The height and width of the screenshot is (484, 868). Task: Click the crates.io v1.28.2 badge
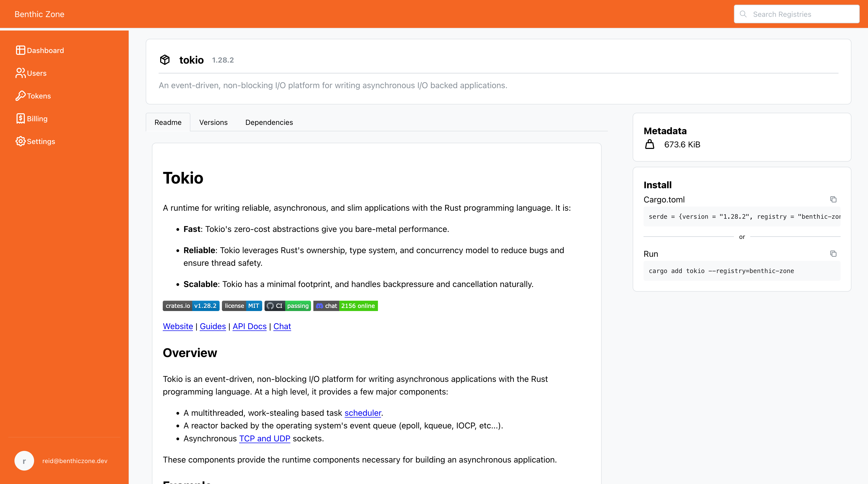coord(191,306)
